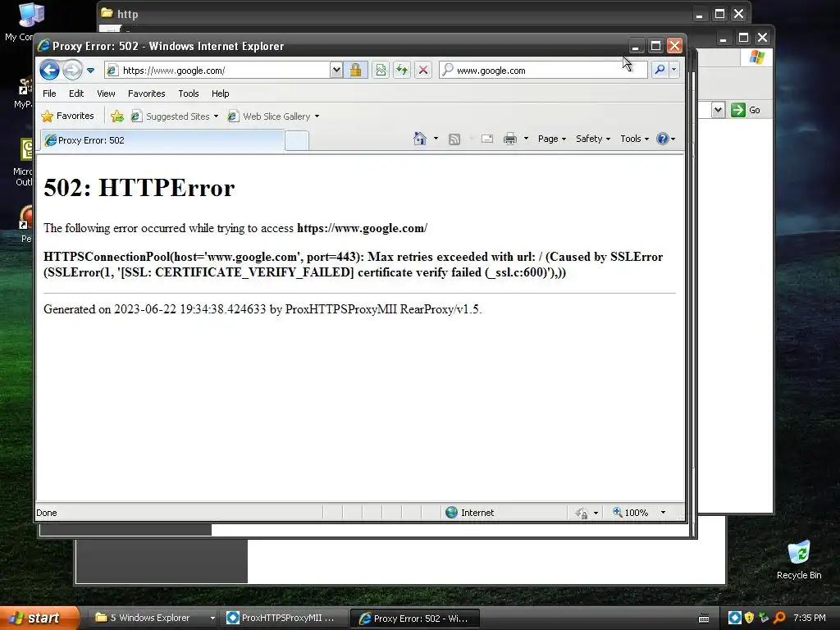This screenshot has width=840, height=630.
Task: Click the Start button
Action: 39,619
